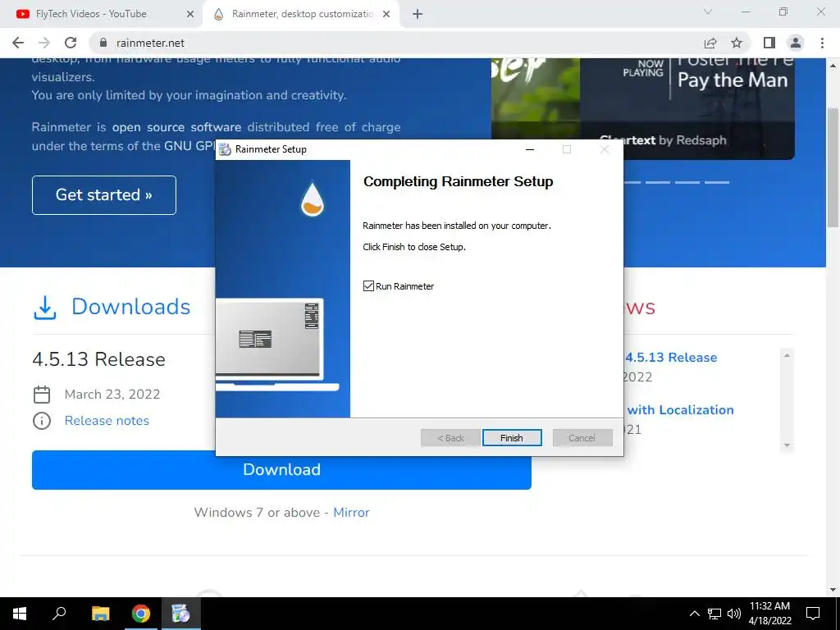
Task: Click the Chrome taskbar icon
Action: click(x=141, y=614)
